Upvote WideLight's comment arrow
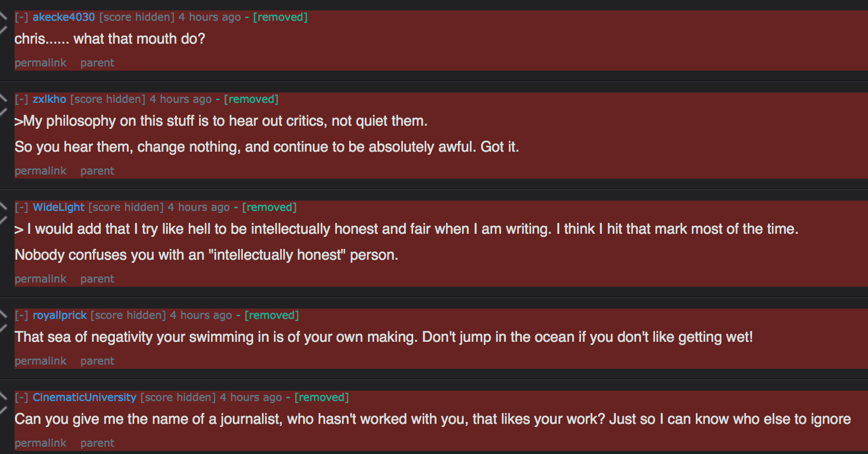 tap(3, 206)
